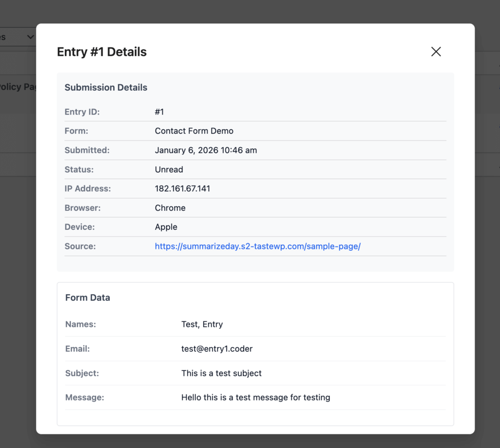Click the Contact Form Demo form name
The width and height of the screenshot is (500, 448).
194,131
